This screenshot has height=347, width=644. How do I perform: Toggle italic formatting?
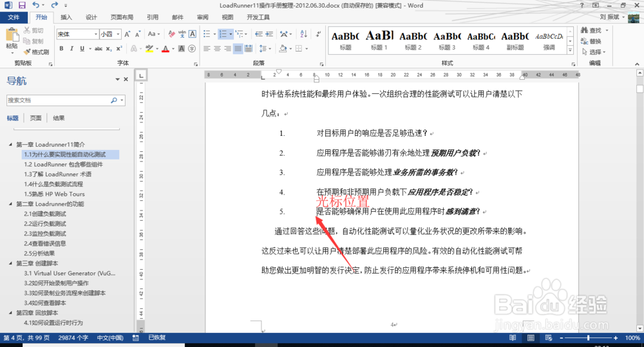point(71,48)
